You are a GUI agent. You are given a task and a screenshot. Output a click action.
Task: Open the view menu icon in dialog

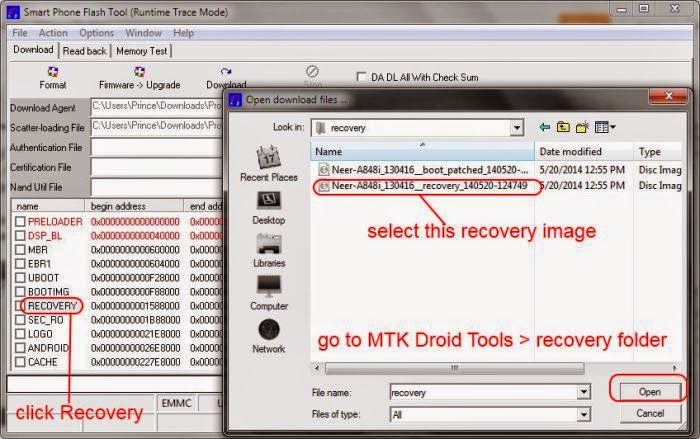605,127
